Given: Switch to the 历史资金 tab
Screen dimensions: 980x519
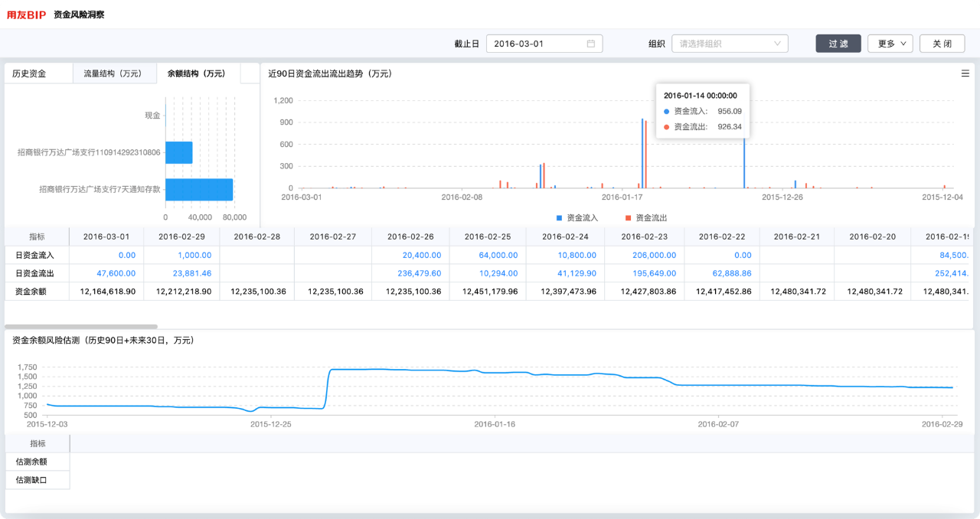Looking at the screenshot, I should [x=29, y=73].
